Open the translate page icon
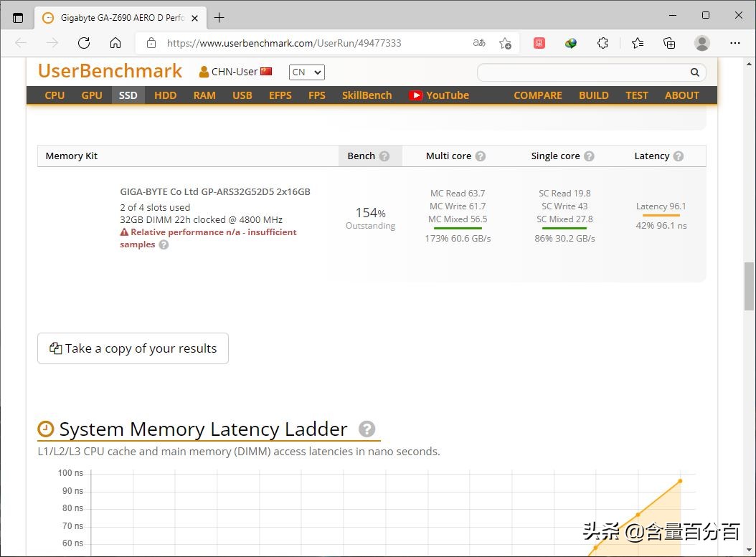 pos(478,43)
